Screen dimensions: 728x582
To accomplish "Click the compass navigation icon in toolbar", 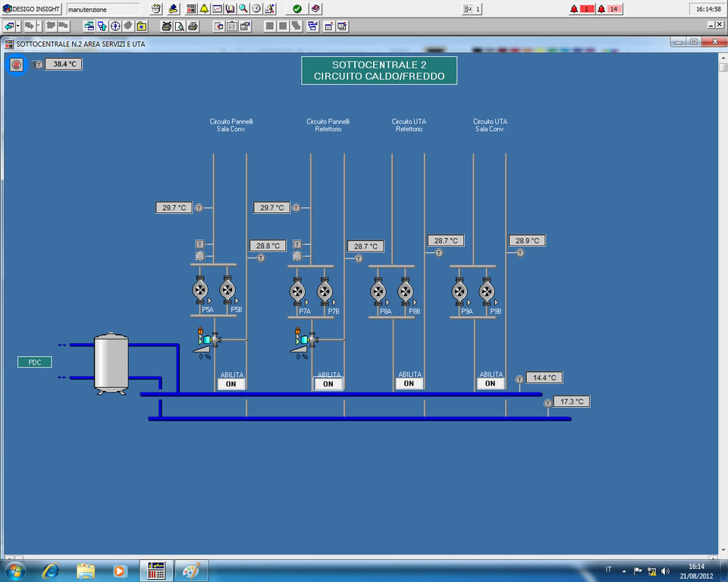I will coord(115,27).
